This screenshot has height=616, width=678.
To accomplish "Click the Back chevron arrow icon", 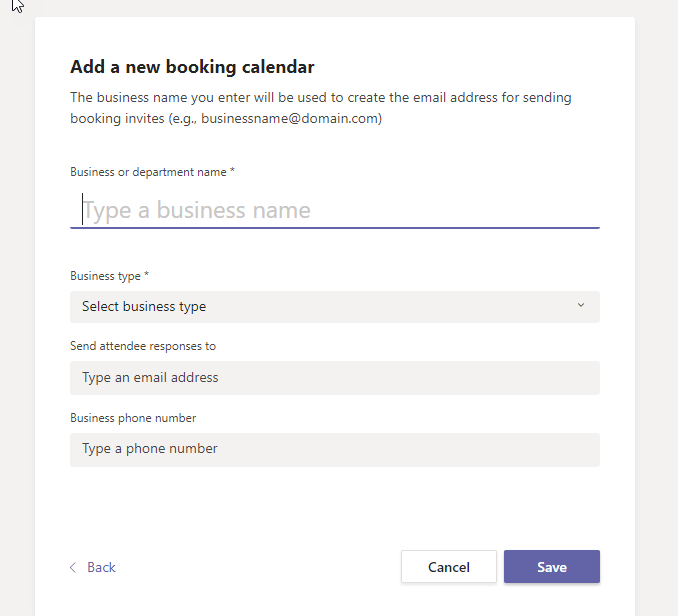I will [x=73, y=568].
